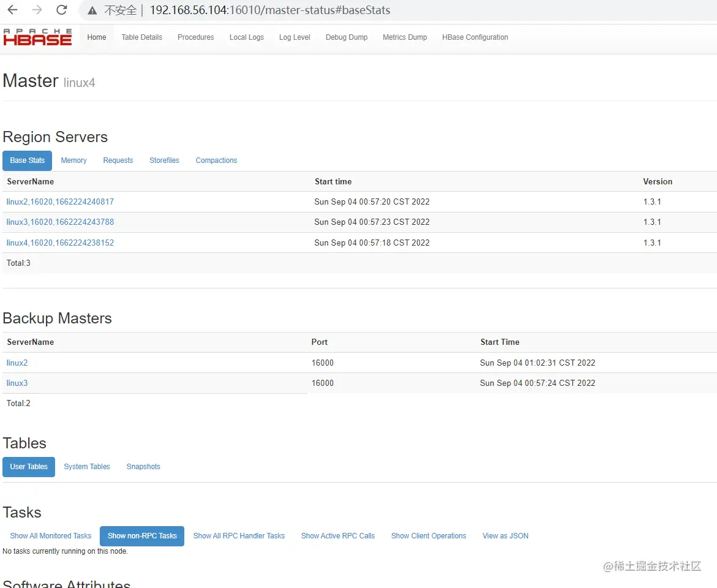Click port 16000 in the linux2 row
Viewport: 717px width, 588px height.
pos(323,363)
